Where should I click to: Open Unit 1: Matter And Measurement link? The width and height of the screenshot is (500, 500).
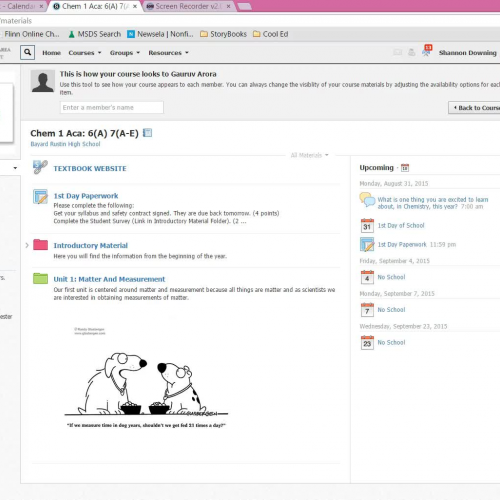tap(109, 279)
